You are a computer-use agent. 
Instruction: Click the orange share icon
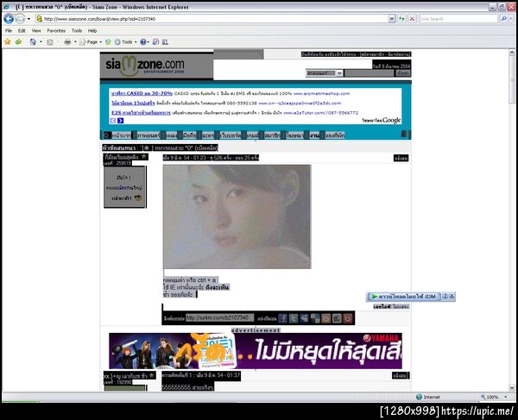[326, 318]
